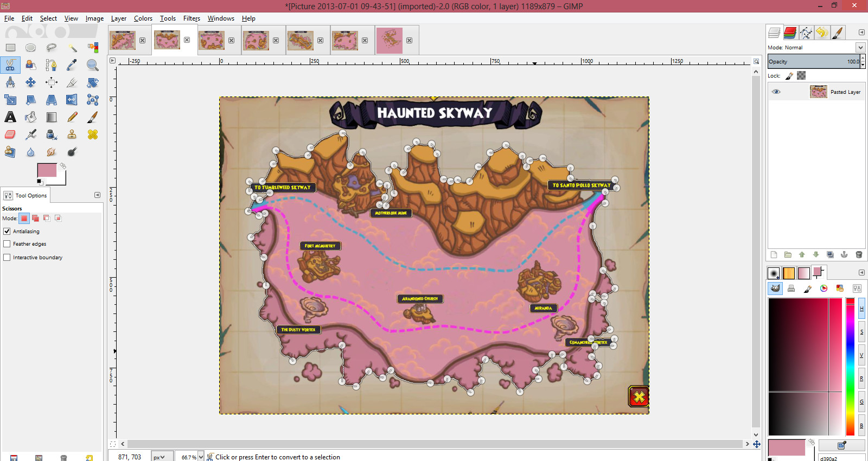Hide the Pasted Layer with eye icon
The height and width of the screenshot is (461, 868).
pyautogui.click(x=776, y=92)
